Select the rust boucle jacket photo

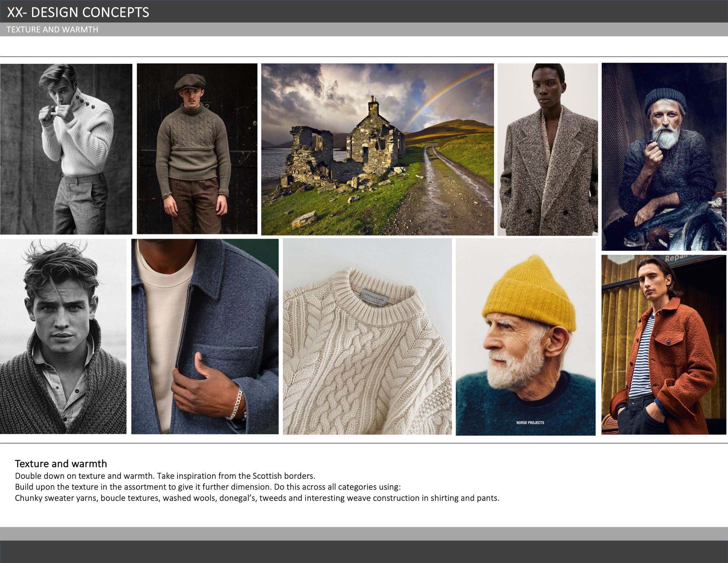point(664,344)
